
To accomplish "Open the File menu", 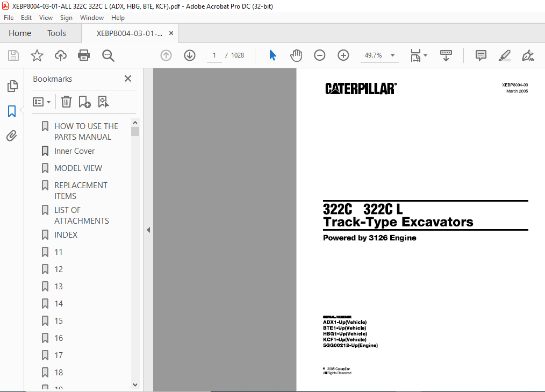I will [x=9, y=18].
